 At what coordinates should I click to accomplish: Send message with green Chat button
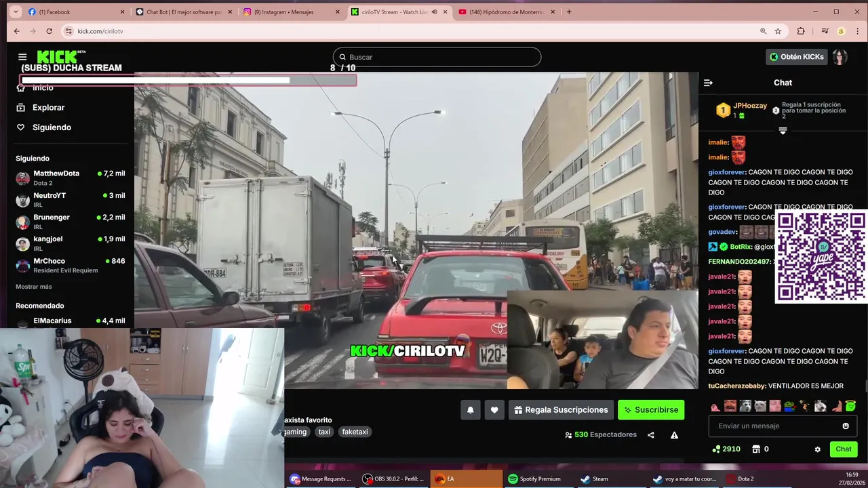click(844, 449)
